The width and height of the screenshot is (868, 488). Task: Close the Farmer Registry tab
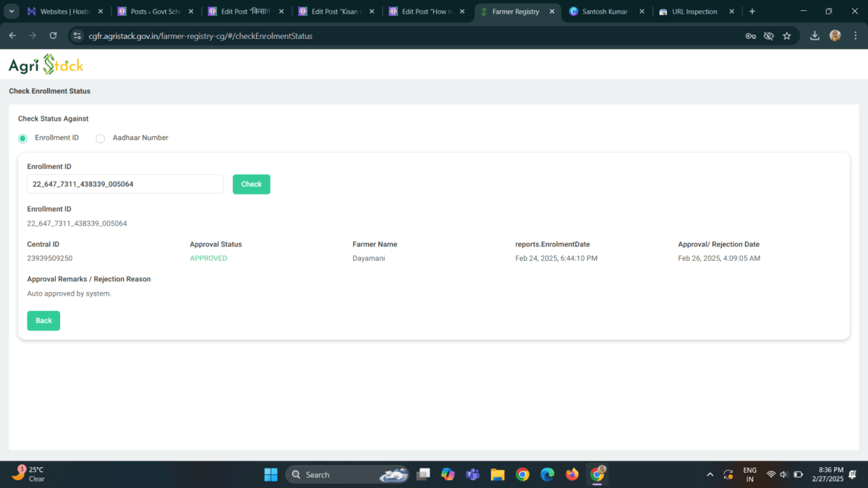(x=552, y=12)
